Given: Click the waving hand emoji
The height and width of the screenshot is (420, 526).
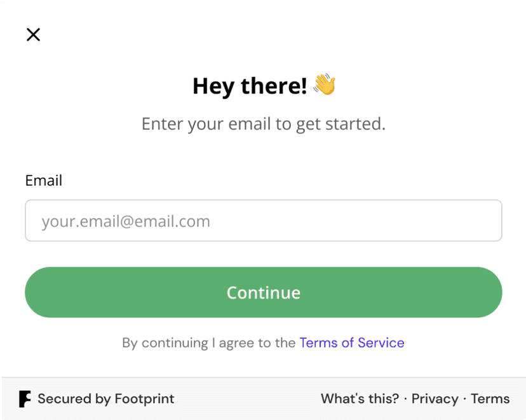Looking at the screenshot, I should coord(324,85).
